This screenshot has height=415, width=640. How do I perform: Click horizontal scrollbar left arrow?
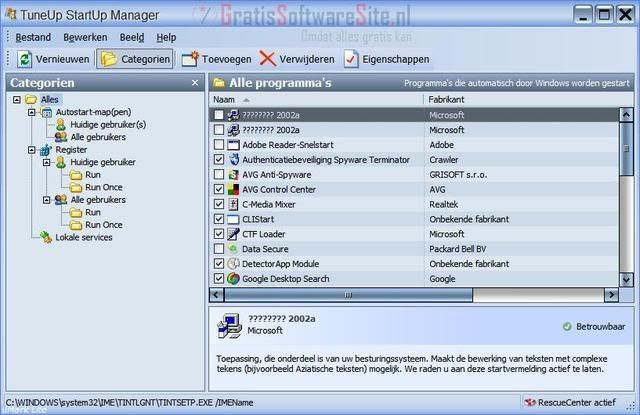(x=216, y=295)
